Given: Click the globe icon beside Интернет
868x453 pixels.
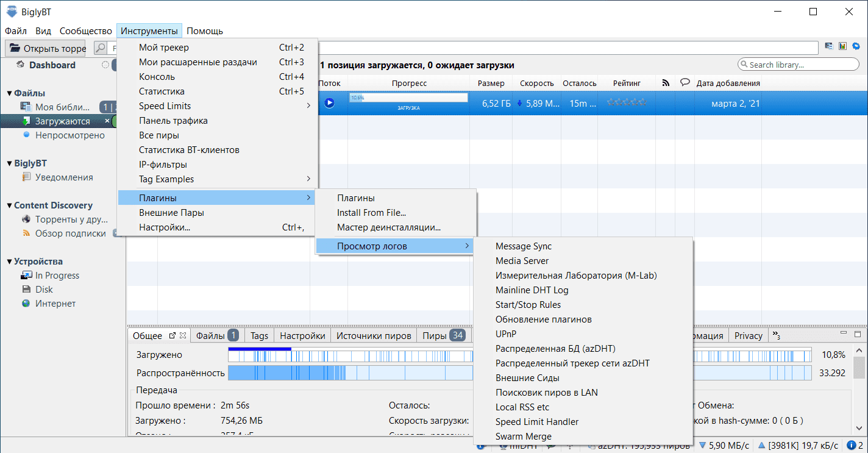Looking at the screenshot, I should click(x=26, y=304).
